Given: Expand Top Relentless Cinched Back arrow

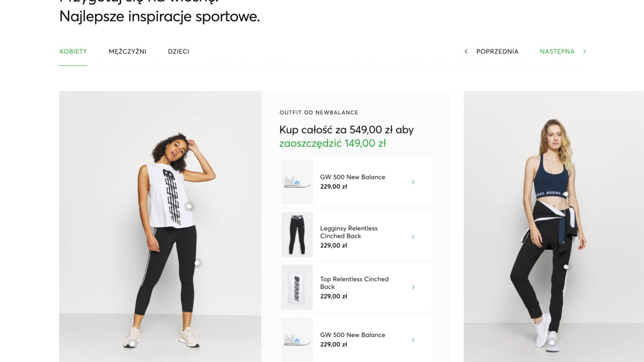Looking at the screenshot, I should [413, 287].
